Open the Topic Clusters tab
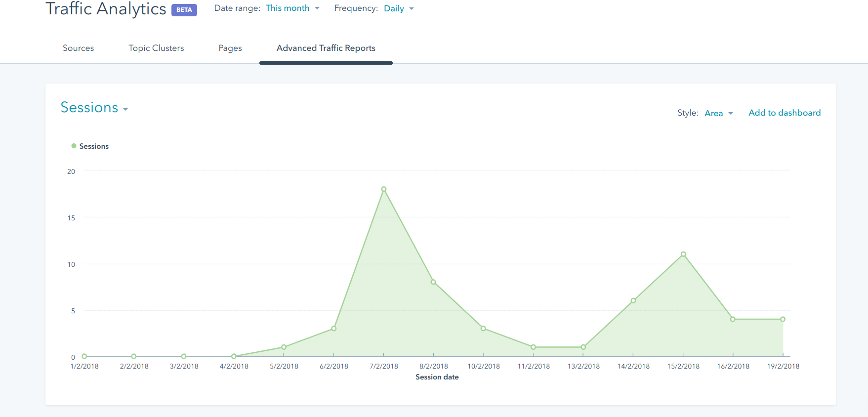 pos(156,48)
